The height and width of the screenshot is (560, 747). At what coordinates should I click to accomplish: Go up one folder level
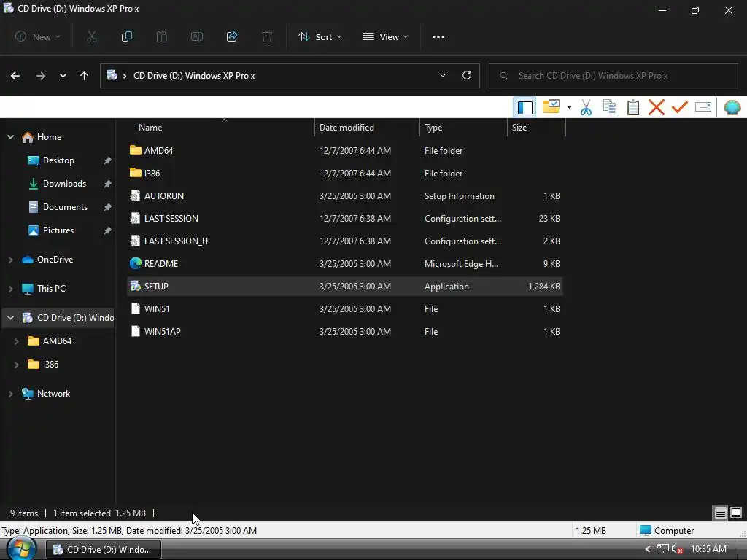click(85, 76)
